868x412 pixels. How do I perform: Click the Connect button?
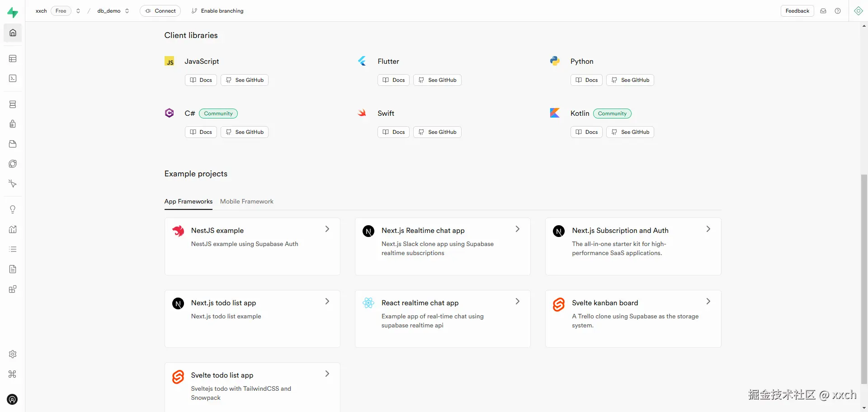pos(160,11)
